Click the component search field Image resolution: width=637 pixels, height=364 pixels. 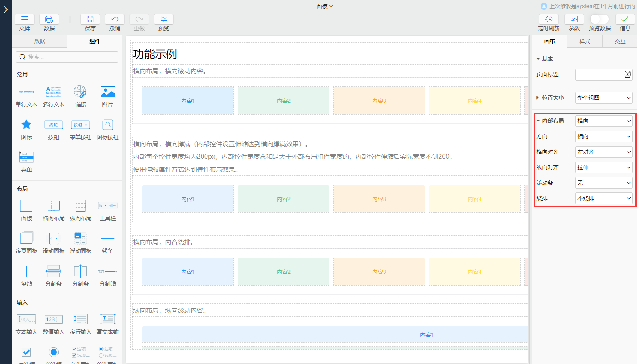tap(67, 57)
